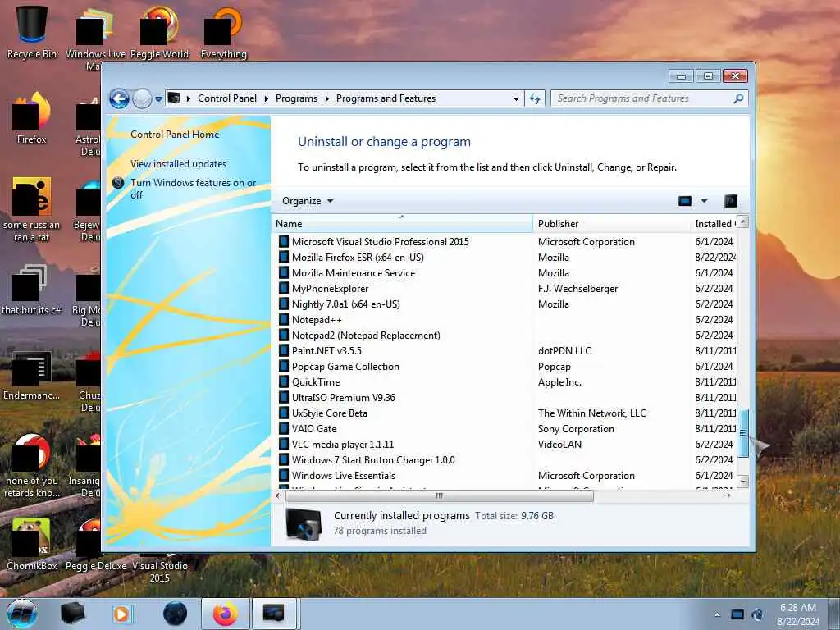The height and width of the screenshot is (630, 840).
Task: Click ChomikBox desktop icon
Action: [32, 544]
